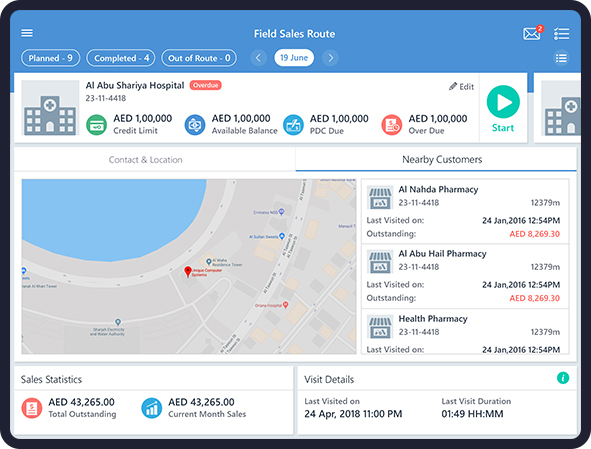Click the AED 1,00,000 Credit Limit amount
Image resolution: width=591 pixels, height=449 pixels.
click(x=142, y=118)
